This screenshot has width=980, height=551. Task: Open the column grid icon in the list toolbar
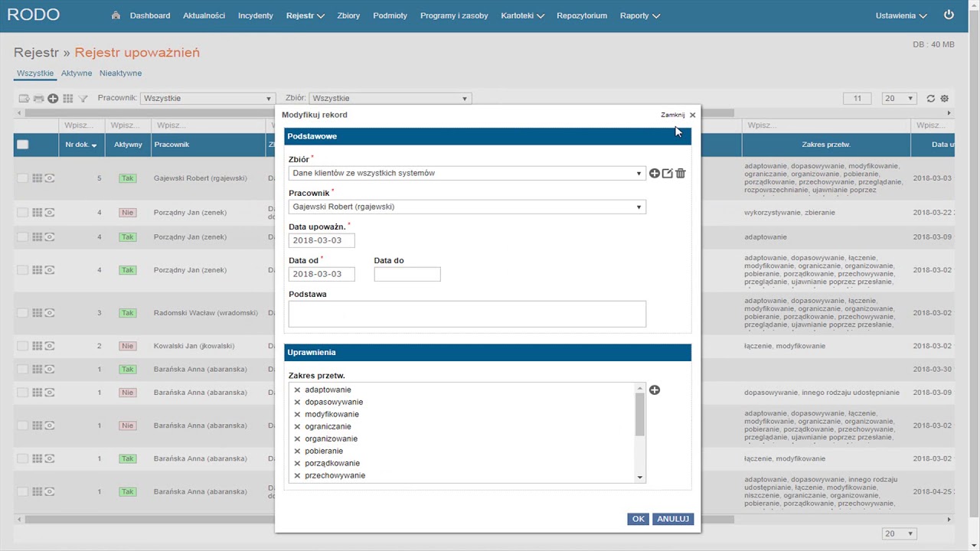(x=67, y=99)
